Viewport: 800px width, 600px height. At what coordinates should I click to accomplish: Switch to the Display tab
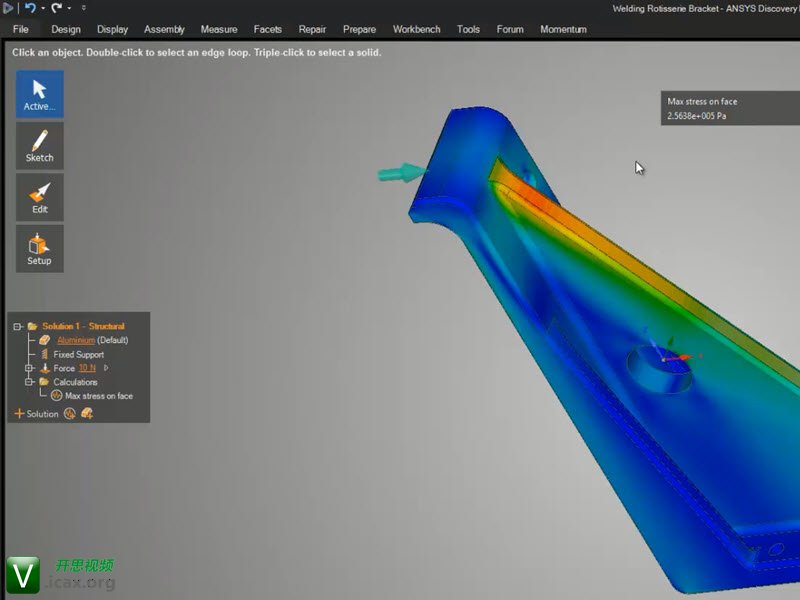click(x=112, y=29)
